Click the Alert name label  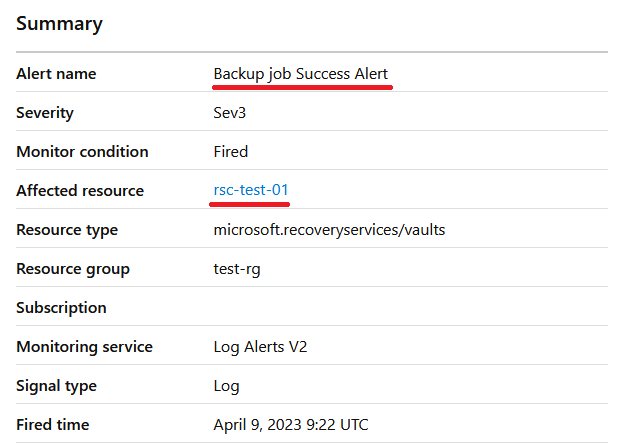point(56,74)
